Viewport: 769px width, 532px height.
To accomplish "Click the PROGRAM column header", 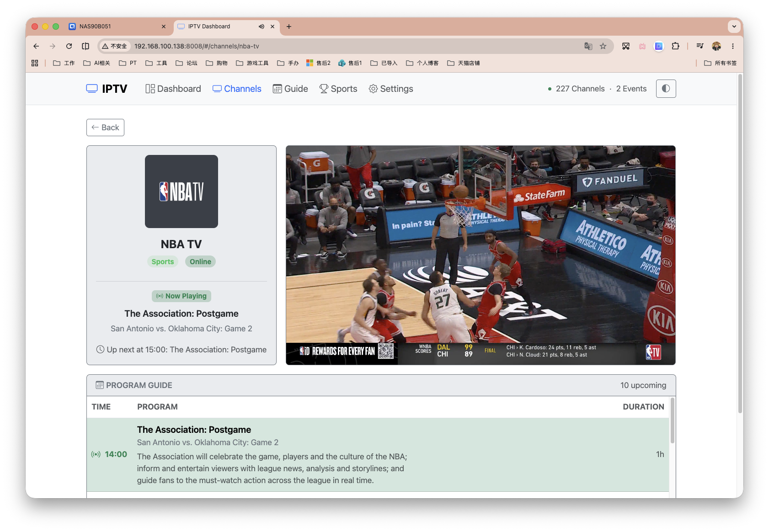I will click(157, 407).
